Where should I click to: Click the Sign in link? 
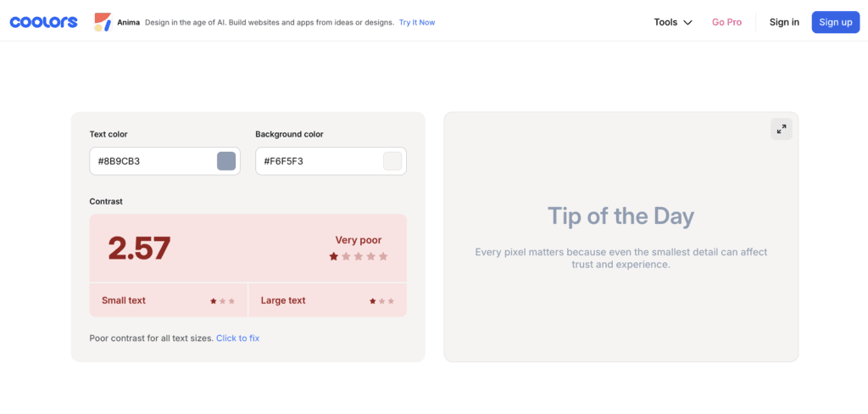coord(784,22)
